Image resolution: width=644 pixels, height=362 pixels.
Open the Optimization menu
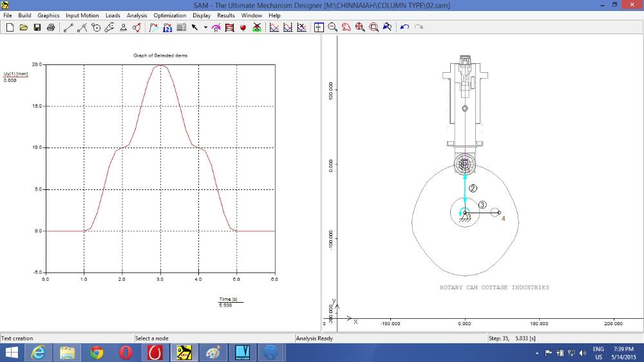tap(169, 15)
